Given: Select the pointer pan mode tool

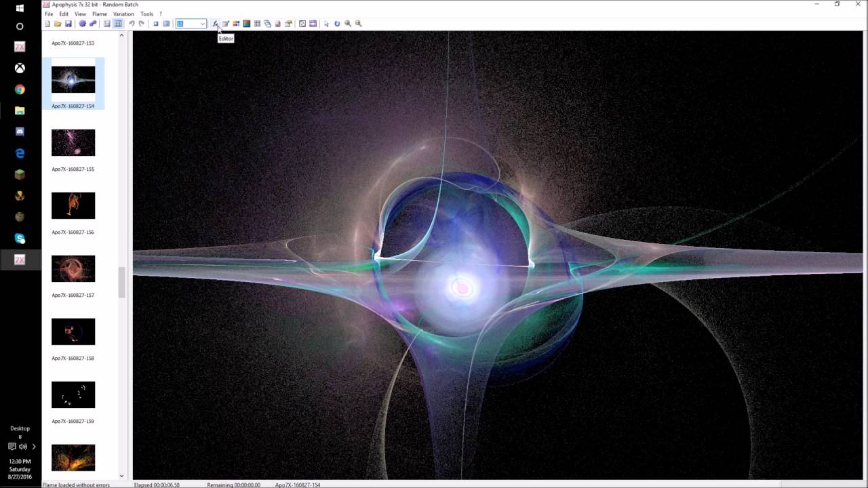Looking at the screenshot, I should (326, 24).
